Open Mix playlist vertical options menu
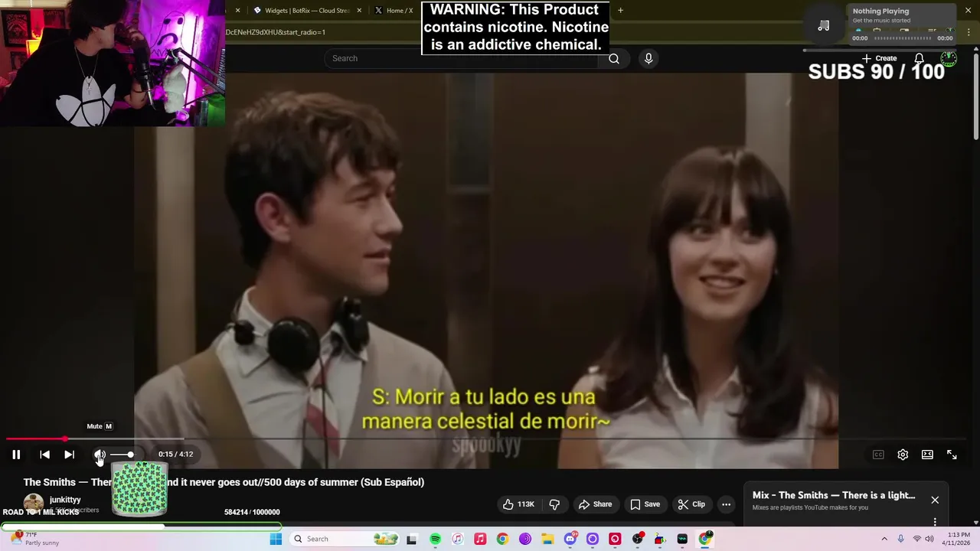Screen dimensions: 980x551 click(935, 522)
